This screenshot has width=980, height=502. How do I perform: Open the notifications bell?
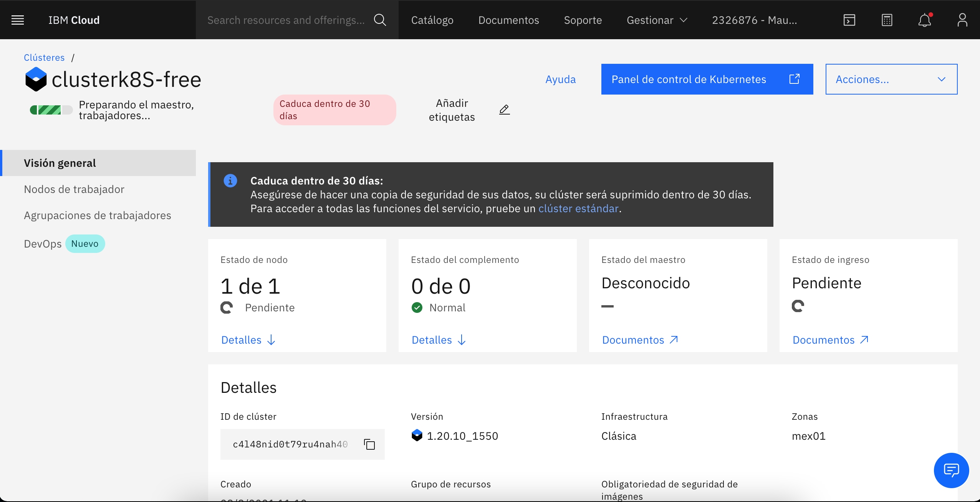tap(925, 20)
